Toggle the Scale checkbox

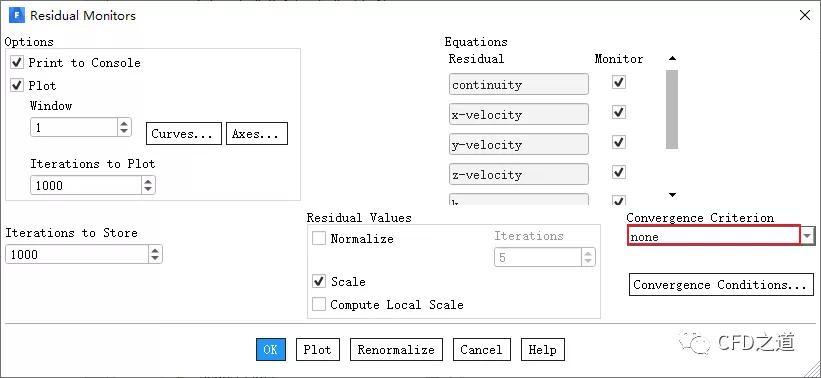click(x=318, y=282)
